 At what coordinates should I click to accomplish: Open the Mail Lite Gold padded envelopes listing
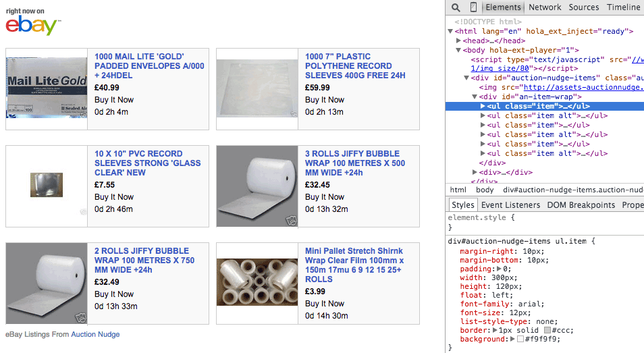(149, 65)
